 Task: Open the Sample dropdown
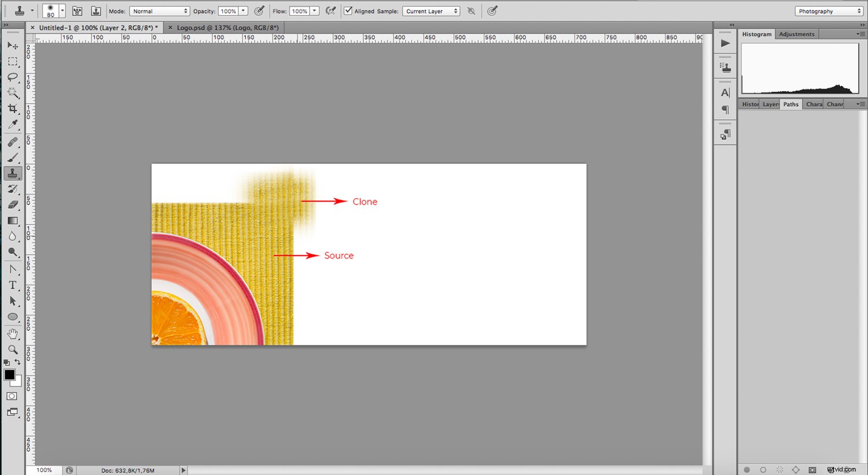pyautogui.click(x=431, y=10)
